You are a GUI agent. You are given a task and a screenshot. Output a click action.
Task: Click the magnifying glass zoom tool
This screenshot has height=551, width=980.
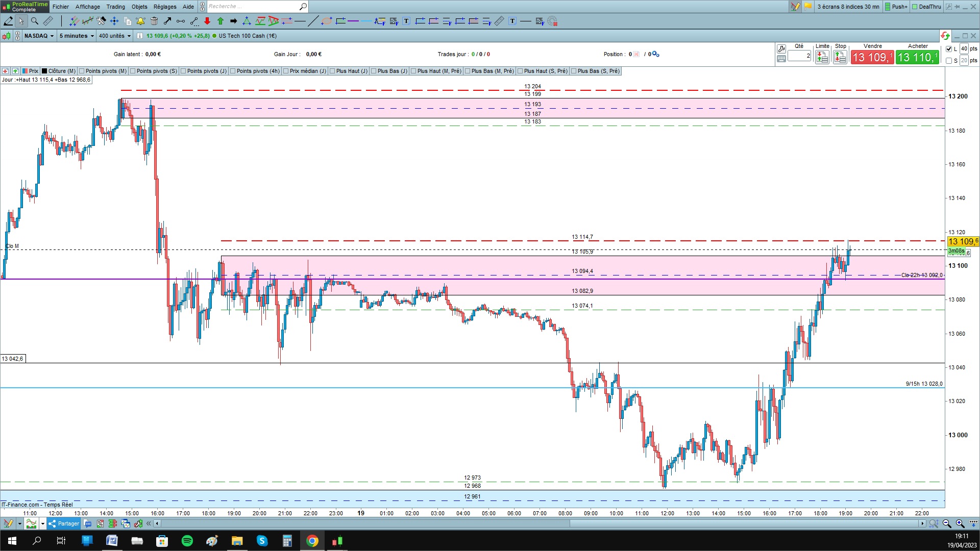pyautogui.click(x=35, y=21)
